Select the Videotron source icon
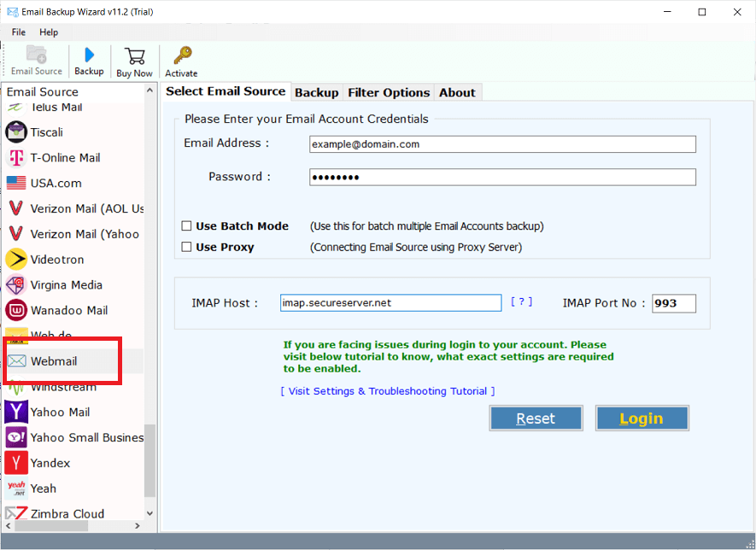 tap(16, 260)
